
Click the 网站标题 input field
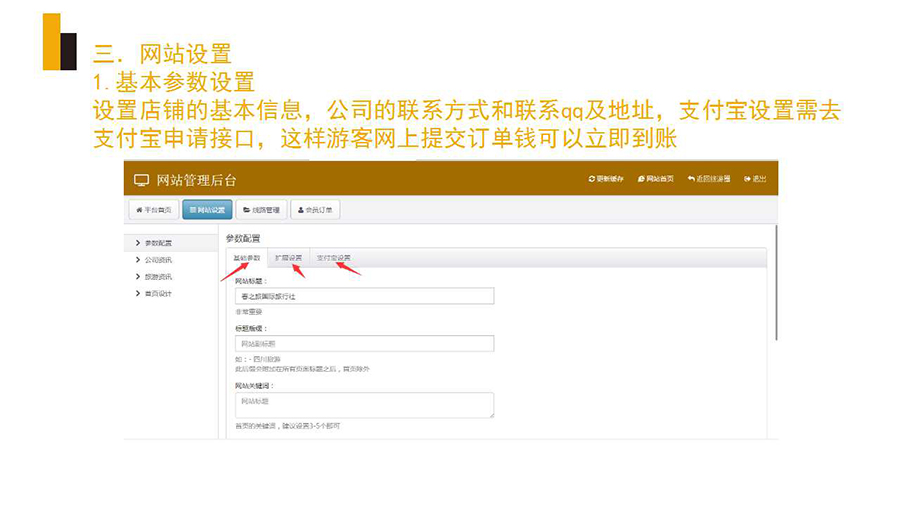tap(364, 296)
